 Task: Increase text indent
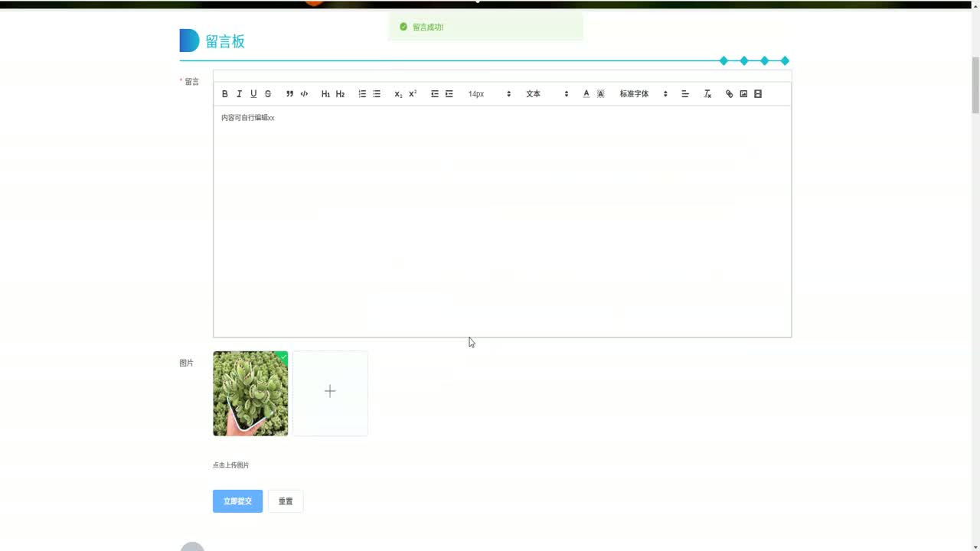449,94
